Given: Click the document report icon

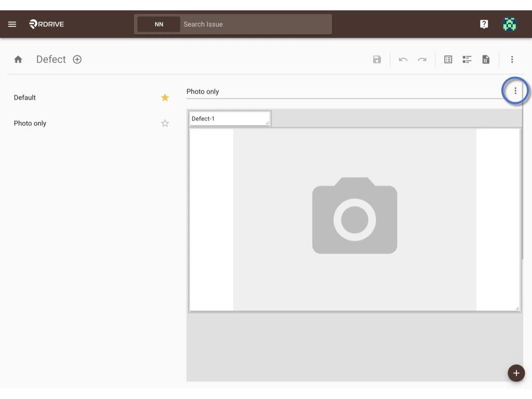Looking at the screenshot, I should 486,59.
